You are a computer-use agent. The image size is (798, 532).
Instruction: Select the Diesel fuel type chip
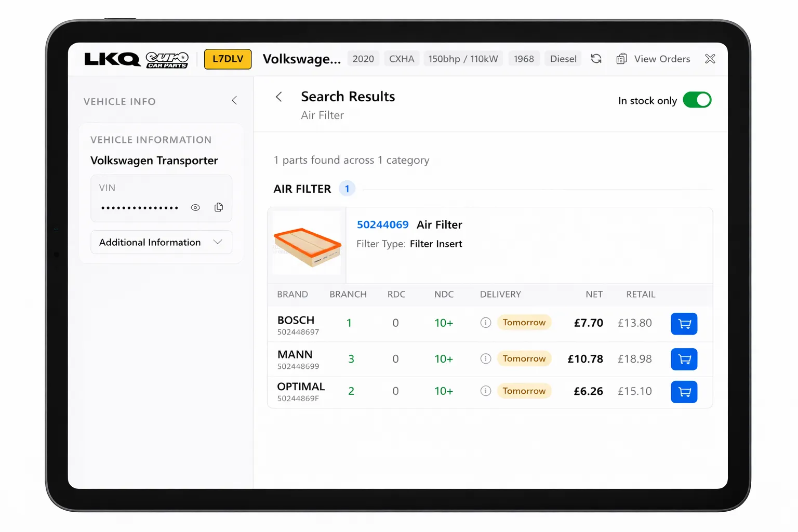[x=563, y=58]
